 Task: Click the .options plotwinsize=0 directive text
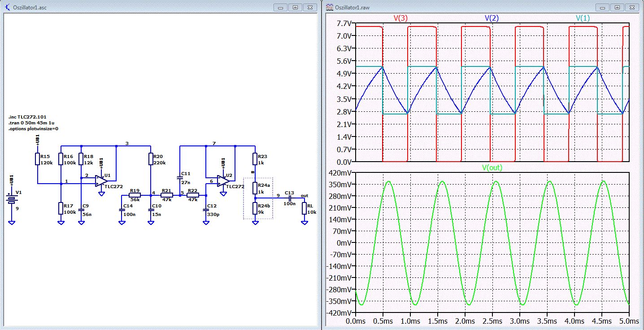(x=33, y=128)
